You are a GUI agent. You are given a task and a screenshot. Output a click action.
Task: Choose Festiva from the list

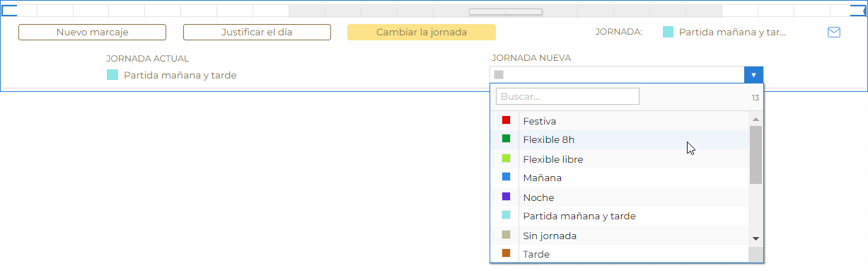coord(620,121)
